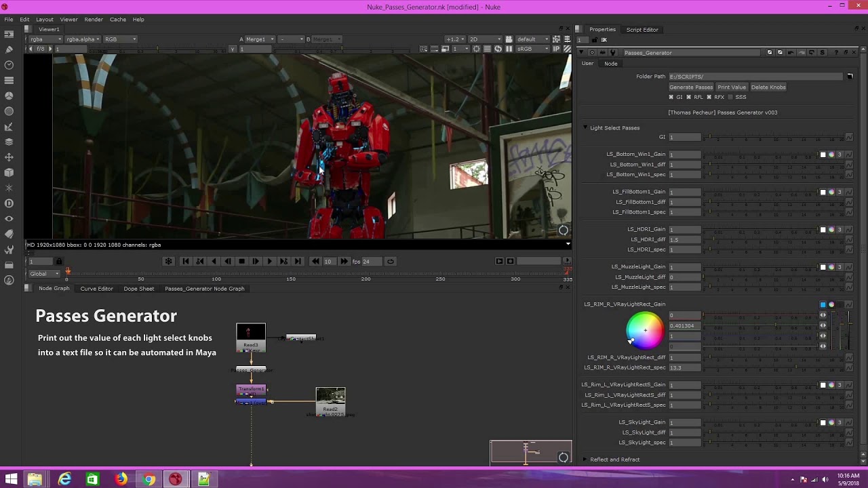Open the zoom level dropdown

pyautogui.click(x=454, y=39)
